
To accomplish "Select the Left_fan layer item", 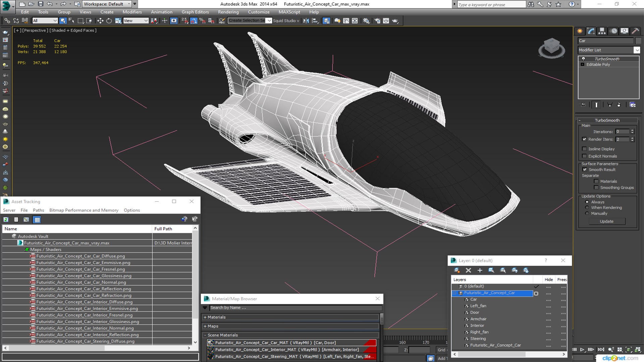I will tap(478, 306).
